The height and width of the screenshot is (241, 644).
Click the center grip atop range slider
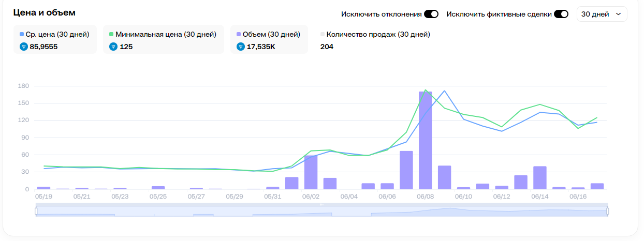click(321, 204)
